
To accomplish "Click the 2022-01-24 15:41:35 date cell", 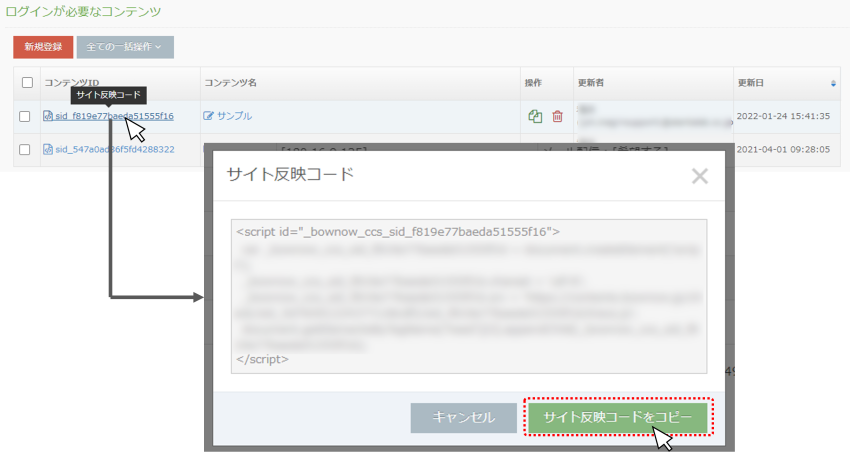I will 783,116.
